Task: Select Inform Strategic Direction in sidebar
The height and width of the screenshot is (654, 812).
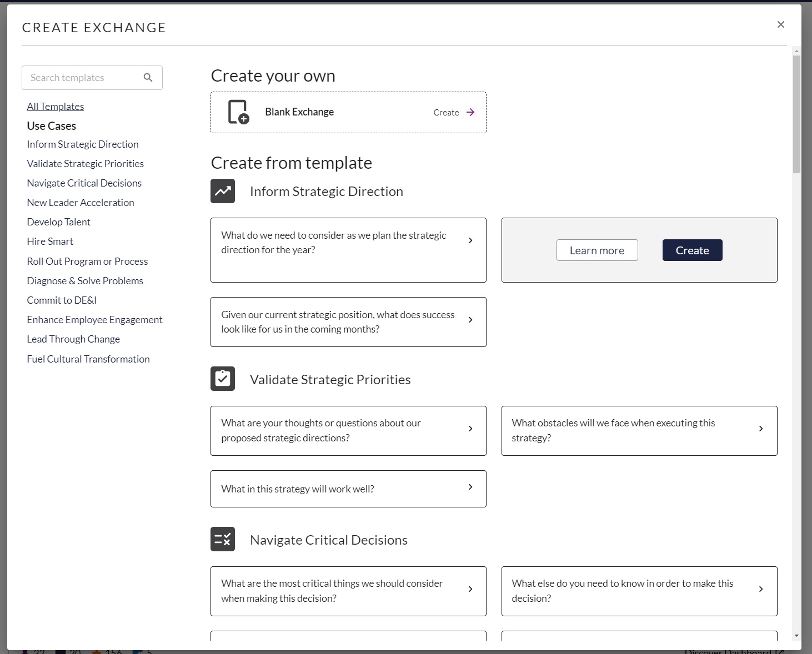Action: pyautogui.click(x=83, y=144)
